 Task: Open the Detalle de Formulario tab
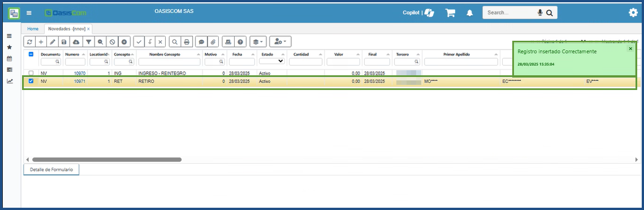51,170
